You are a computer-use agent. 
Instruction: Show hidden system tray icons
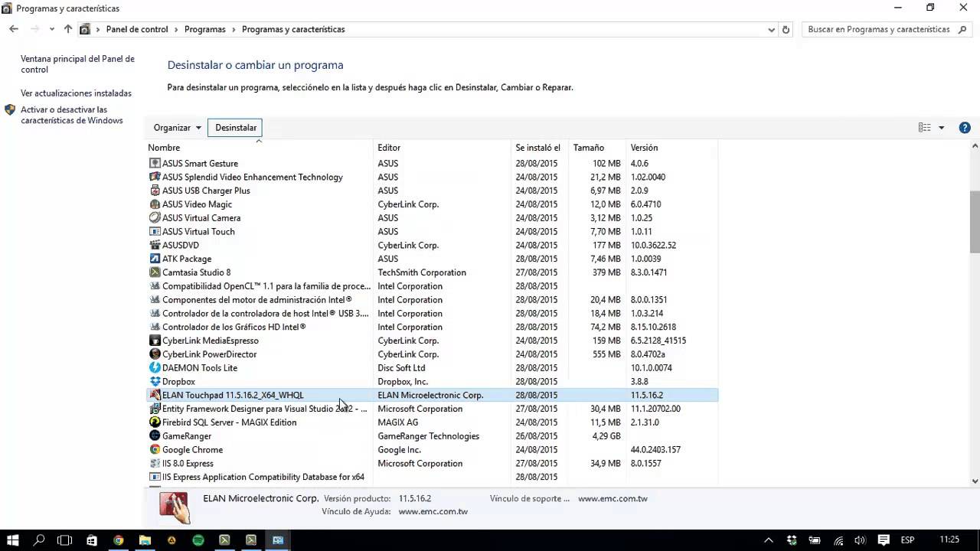click(769, 540)
